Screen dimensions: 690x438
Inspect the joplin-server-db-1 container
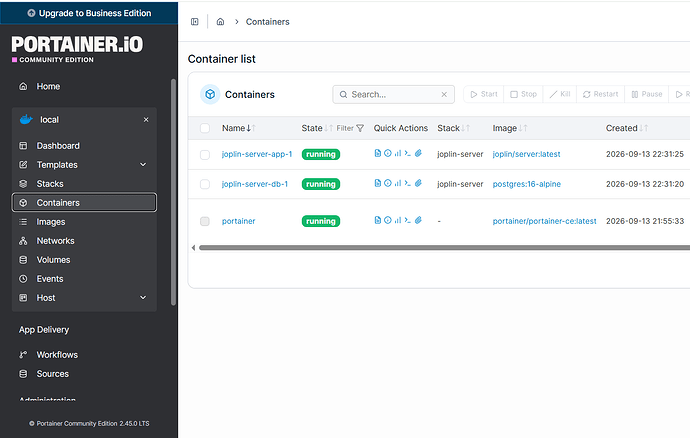point(388,183)
